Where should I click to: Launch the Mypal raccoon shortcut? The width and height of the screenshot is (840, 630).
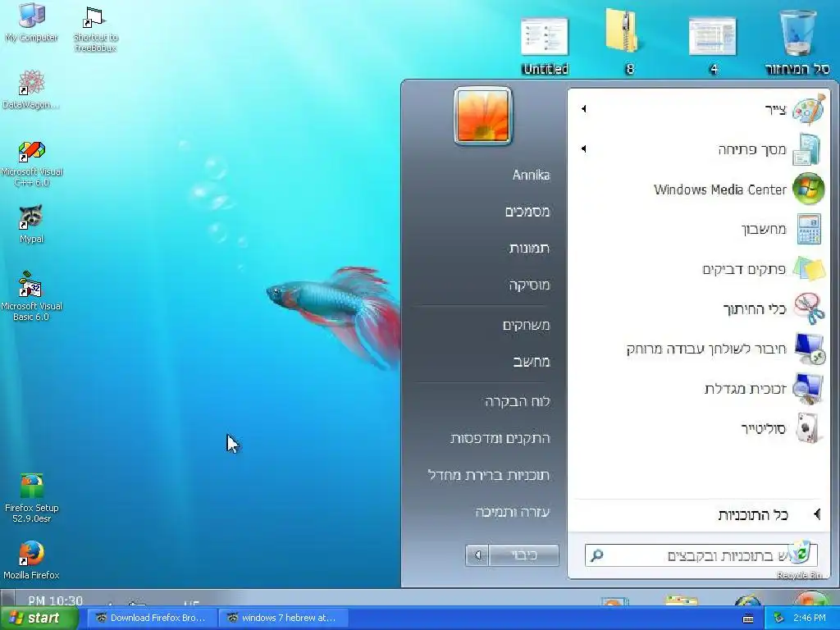31,224
